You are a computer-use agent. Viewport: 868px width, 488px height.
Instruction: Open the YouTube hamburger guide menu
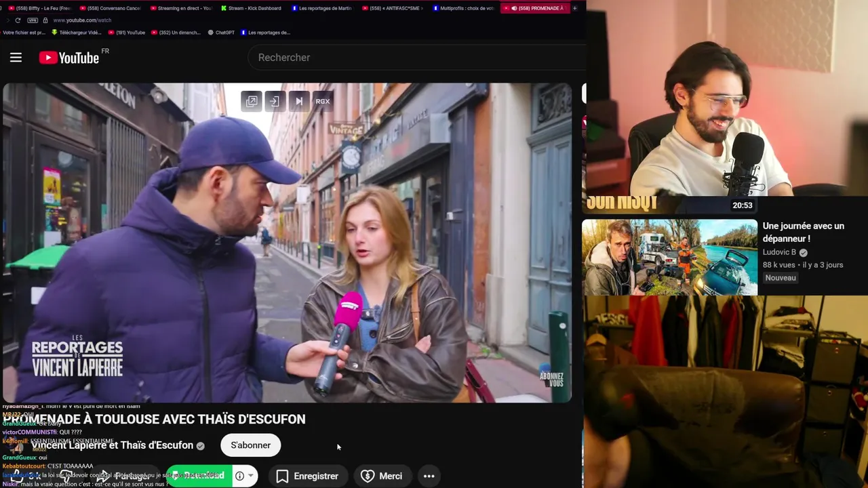[x=16, y=58]
